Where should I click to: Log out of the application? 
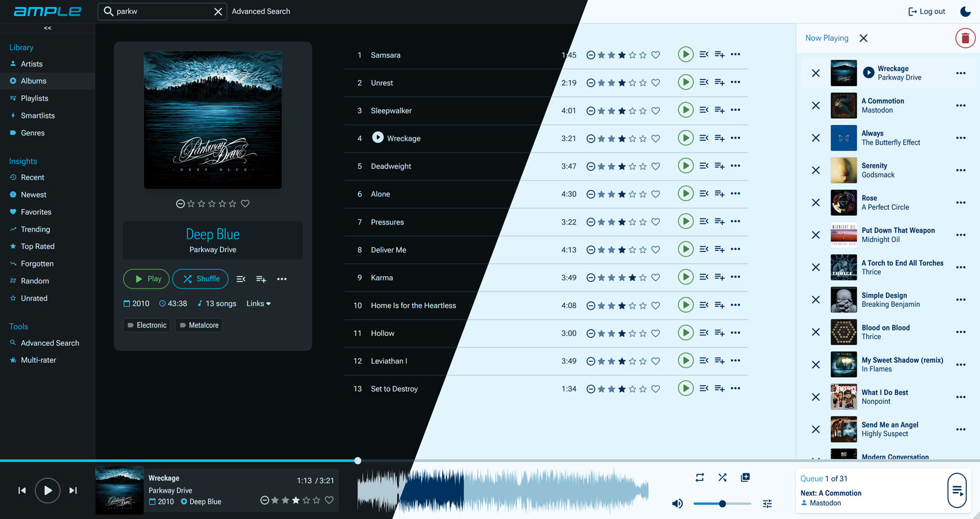click(926, 11)
